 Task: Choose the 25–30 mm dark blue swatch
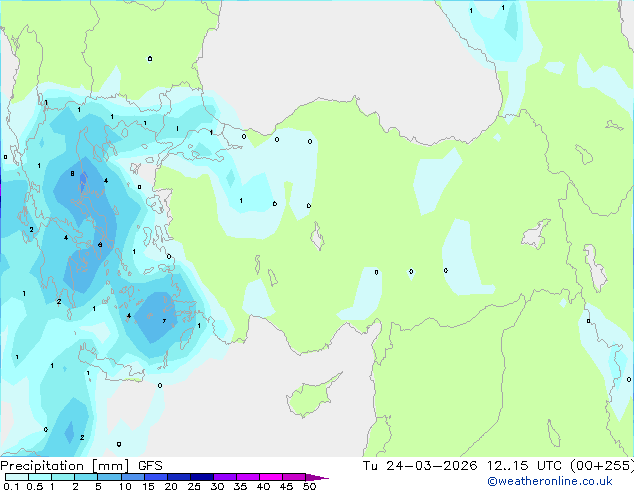[x=201, y=477]
